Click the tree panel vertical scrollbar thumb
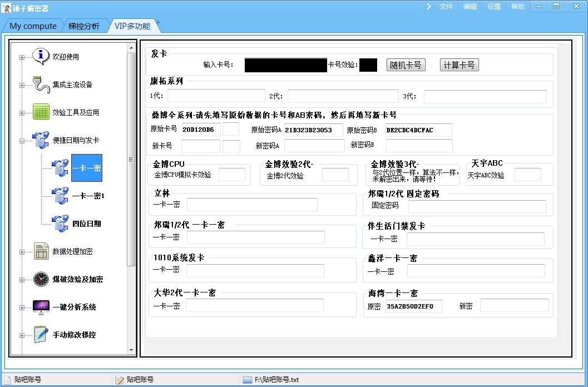Image resolution: width=588 pixels, height=387 pixels. 131,160
